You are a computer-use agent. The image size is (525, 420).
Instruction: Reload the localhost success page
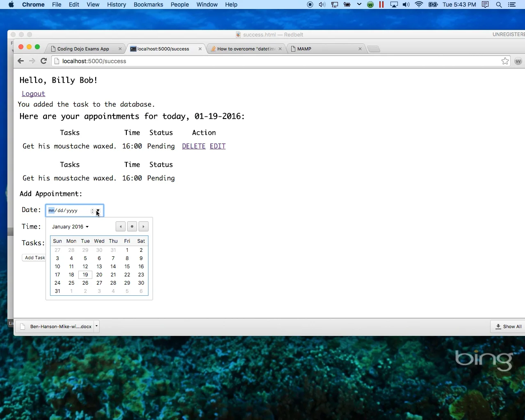point(43,61)
